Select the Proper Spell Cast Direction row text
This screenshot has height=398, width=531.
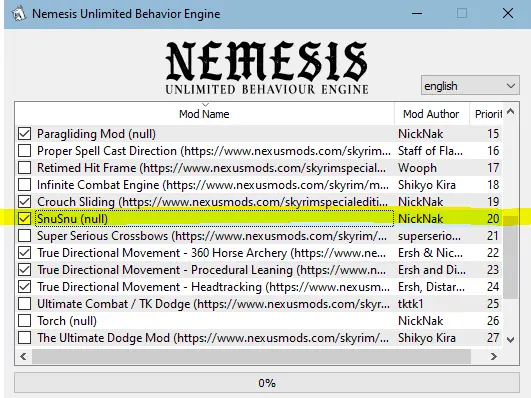pyautogui.click(x=214, y=151)
